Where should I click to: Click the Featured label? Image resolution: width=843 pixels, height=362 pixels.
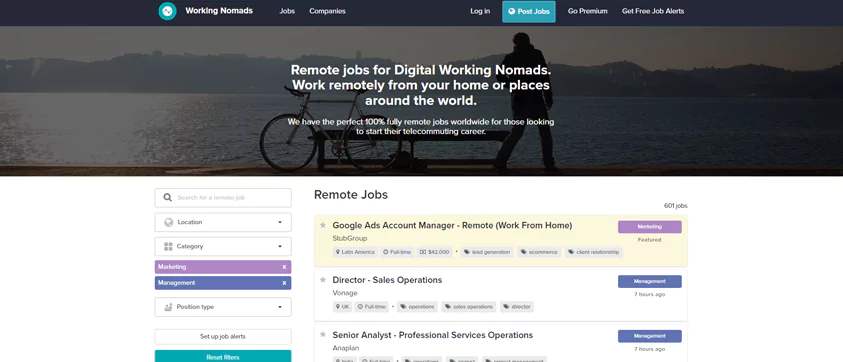pyautogui.click(x=649, y=240)
